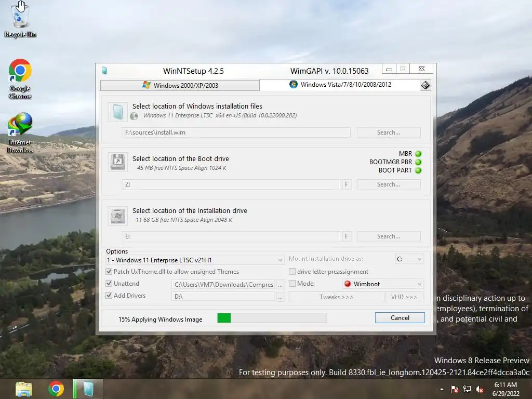Click the '11 68 GB free NTFS Space Align 2048 K' text

pos(184,220)
